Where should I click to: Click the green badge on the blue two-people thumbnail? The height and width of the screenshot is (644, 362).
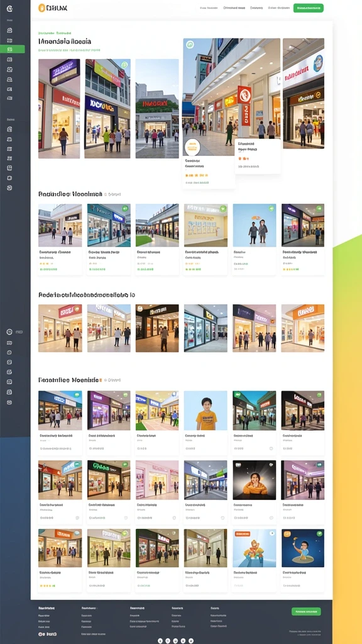click(x=271, y=209)
